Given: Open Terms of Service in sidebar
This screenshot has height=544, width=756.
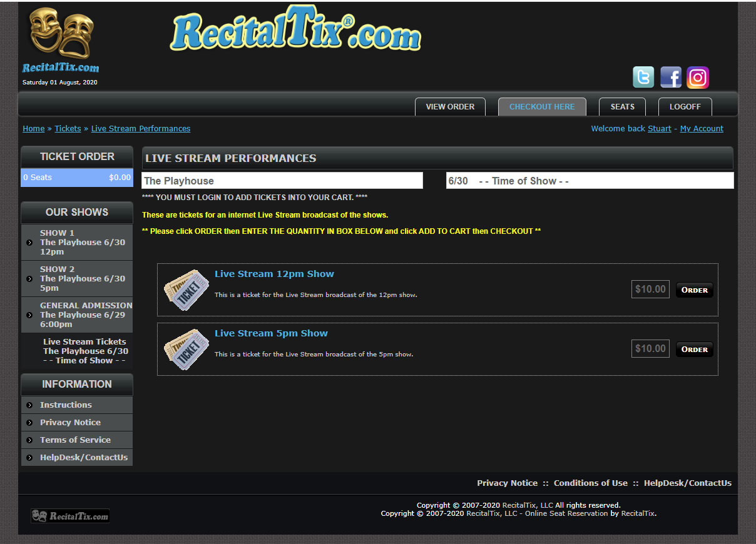Looking at the screenshot, I should (x=77, y=440).
